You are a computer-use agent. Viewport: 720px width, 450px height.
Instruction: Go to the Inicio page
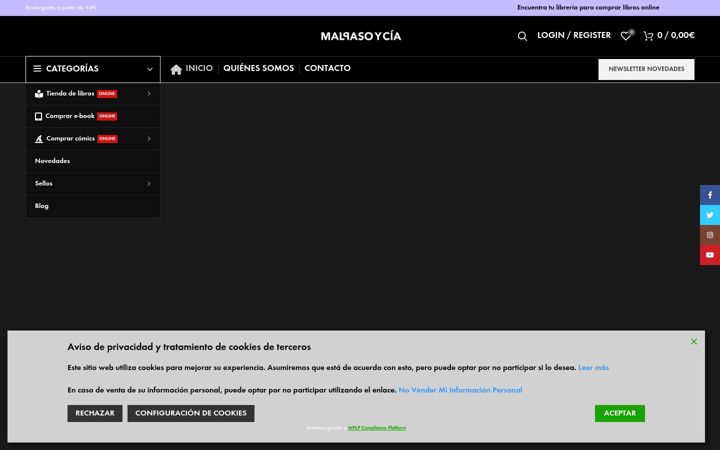click(199, 68)
